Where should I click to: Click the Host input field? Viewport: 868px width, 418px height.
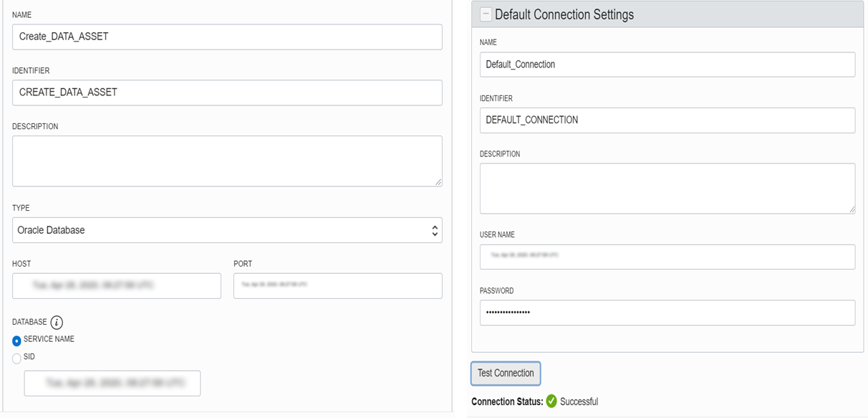point(117,285)
